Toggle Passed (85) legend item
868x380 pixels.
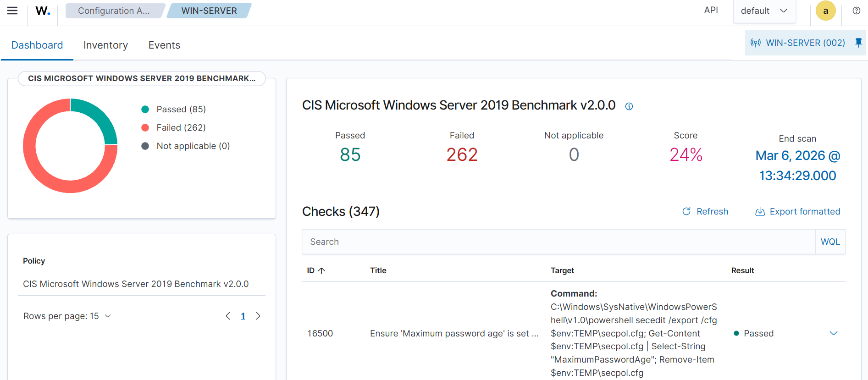tap(174, 109)
